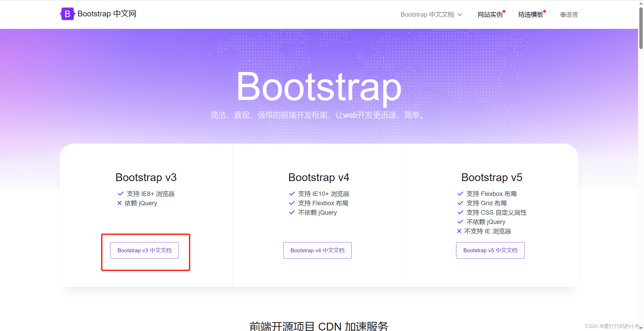This screenshot has height=331, width=644.
Task: Click the checkmark beside 支持 IE8+ 浏览器
Action: 121,194
